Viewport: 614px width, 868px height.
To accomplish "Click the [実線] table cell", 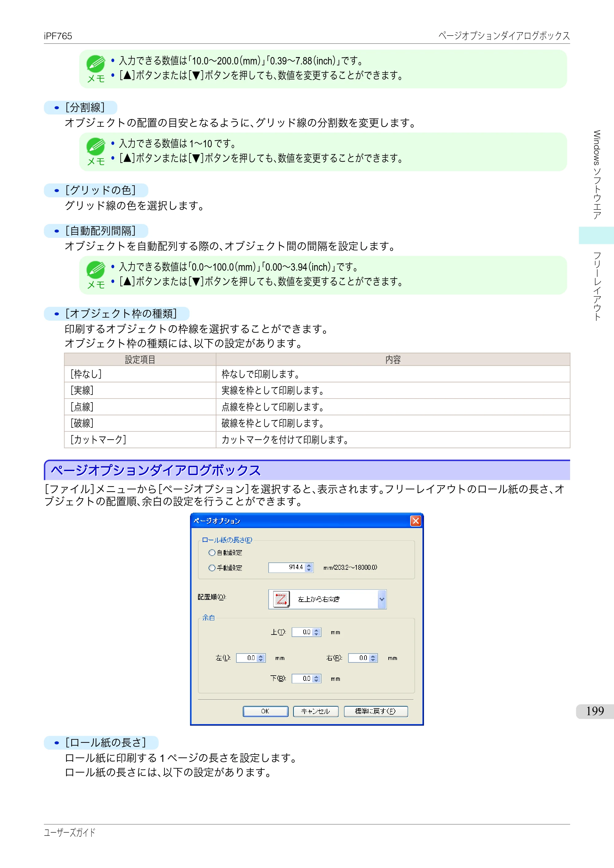I will point(140,390).
